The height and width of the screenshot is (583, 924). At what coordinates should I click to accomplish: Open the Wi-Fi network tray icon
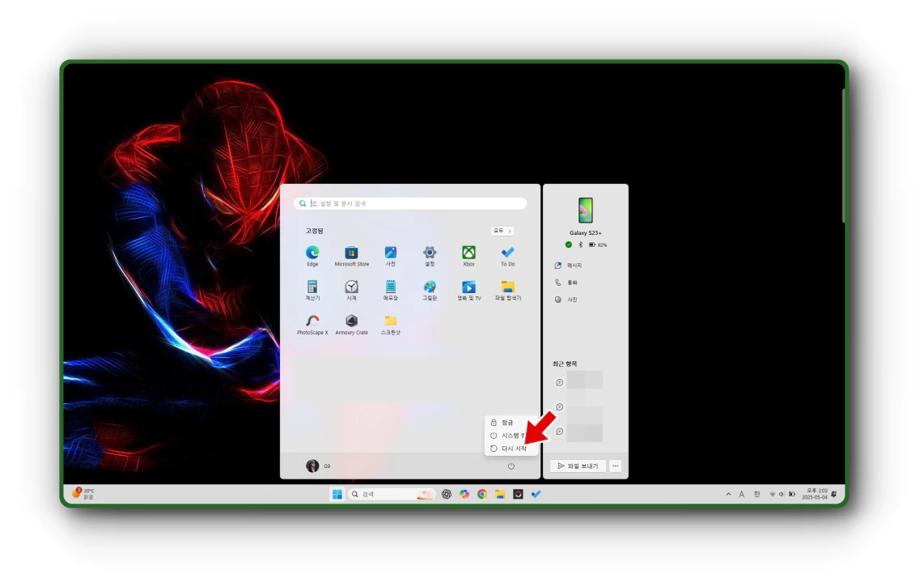(772, 495)
